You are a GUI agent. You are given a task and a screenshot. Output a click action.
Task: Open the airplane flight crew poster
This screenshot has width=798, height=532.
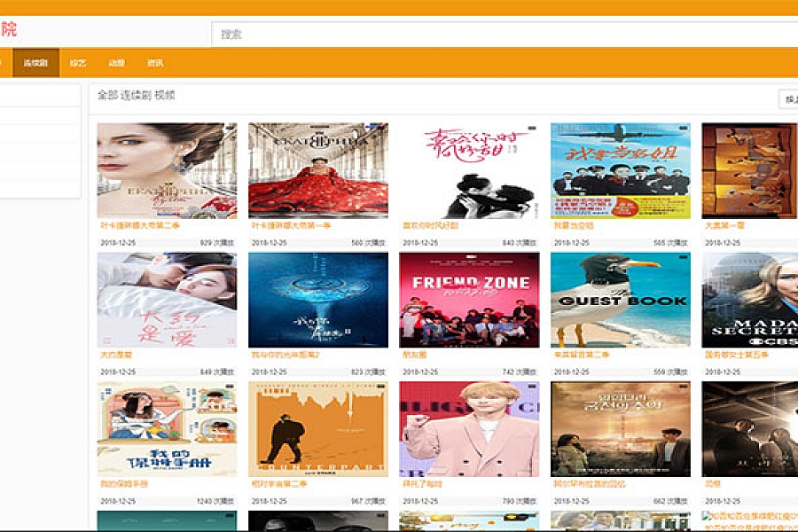pyautogui.click(x=621, y=170)
